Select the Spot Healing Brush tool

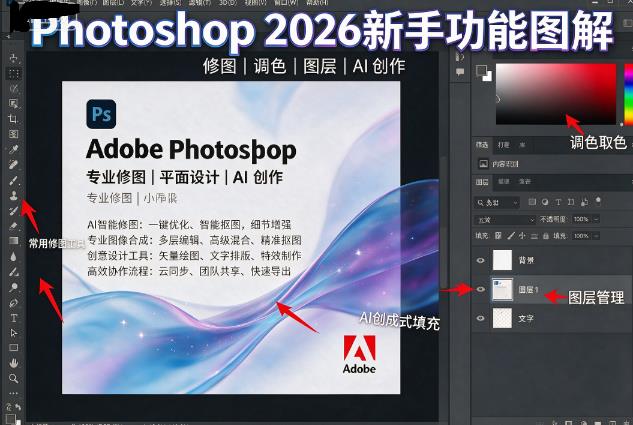tap(14, 165)
